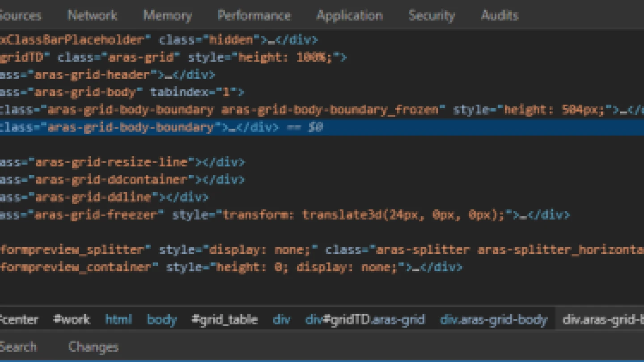The height and width of the screenshot is (362, 644).
Task: Open the Audits tab
Action: point(500,15)
